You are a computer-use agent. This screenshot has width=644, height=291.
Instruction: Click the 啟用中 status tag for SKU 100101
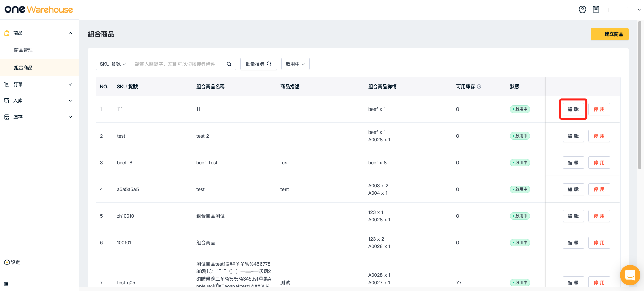point(520,243)
